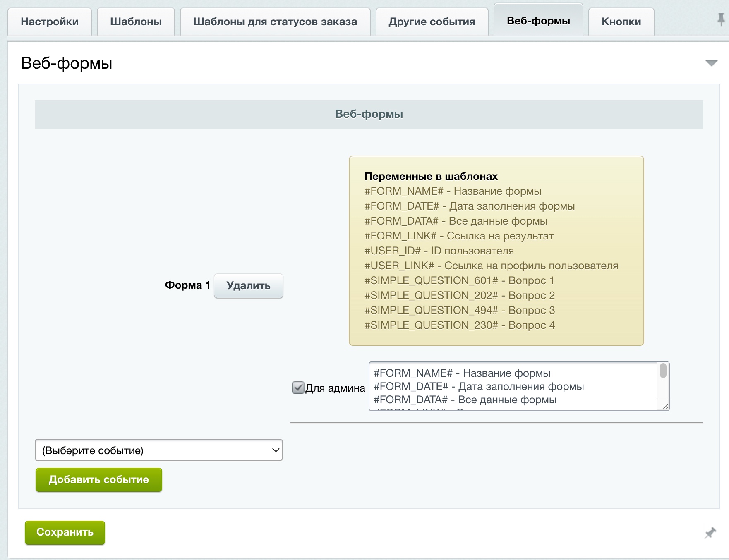Click the #FORM_NAME# variable line in yellow box
The image size is (729, 560).
(453, 191)
